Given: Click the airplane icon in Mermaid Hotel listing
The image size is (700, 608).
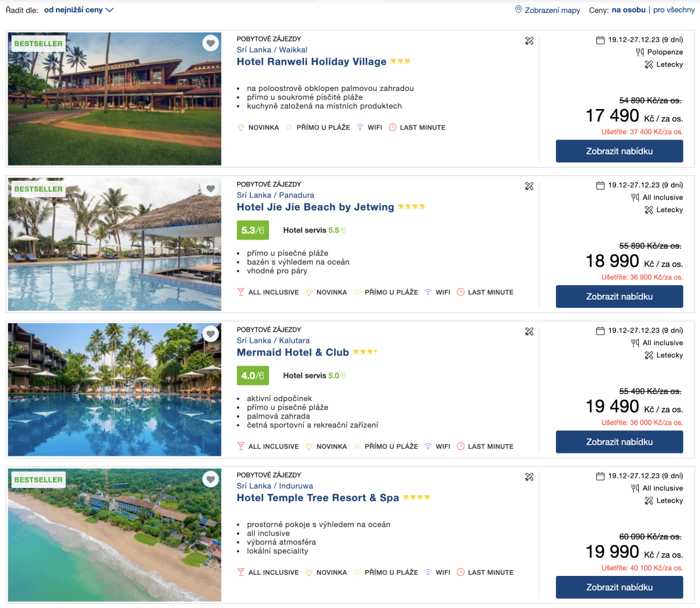Looking at the screenshot, I should point(529,332).
